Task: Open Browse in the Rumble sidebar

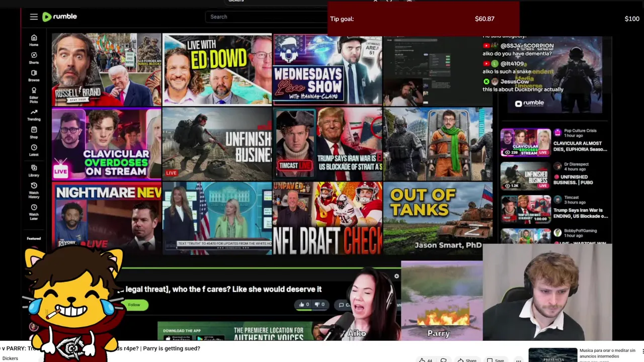Action: [34, 75]
